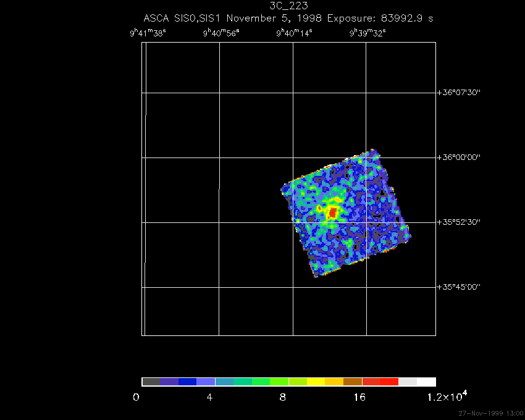
Task: Click the title text "3C_223"
Action: (288, 6)
